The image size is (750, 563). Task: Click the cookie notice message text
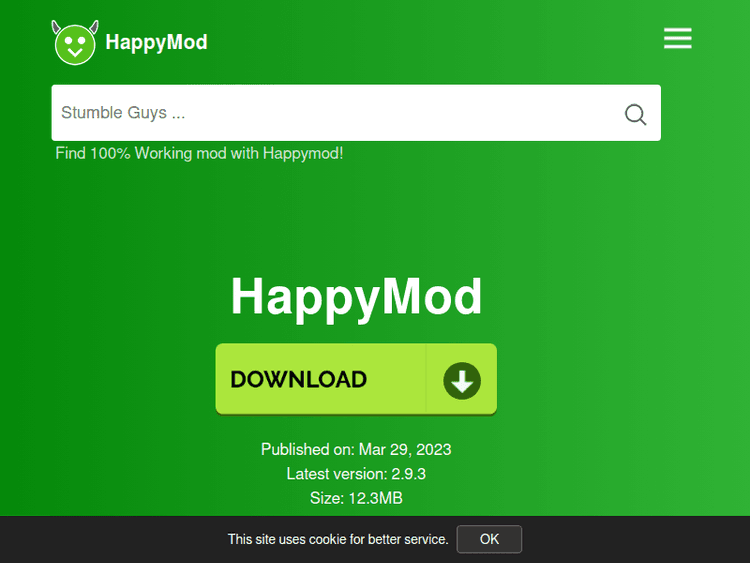coord(338,540)
